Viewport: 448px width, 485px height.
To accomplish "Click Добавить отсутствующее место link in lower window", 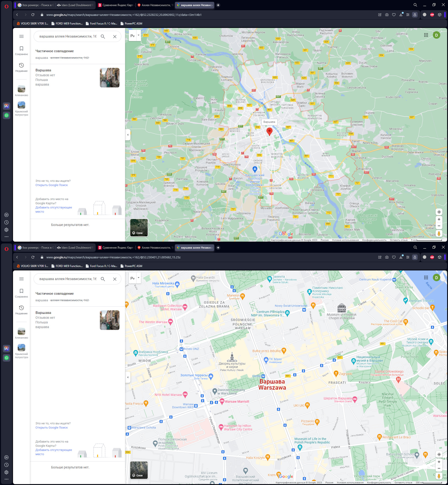I will click(54, 452).
